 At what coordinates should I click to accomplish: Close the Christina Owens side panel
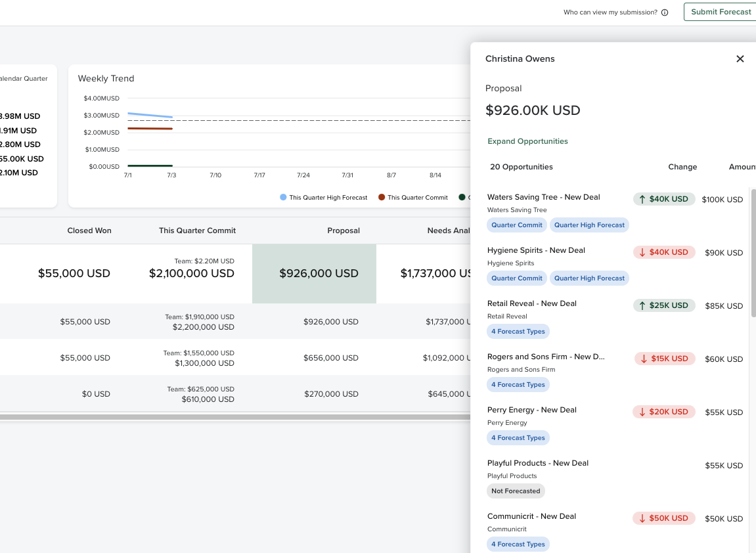point(740,59)
